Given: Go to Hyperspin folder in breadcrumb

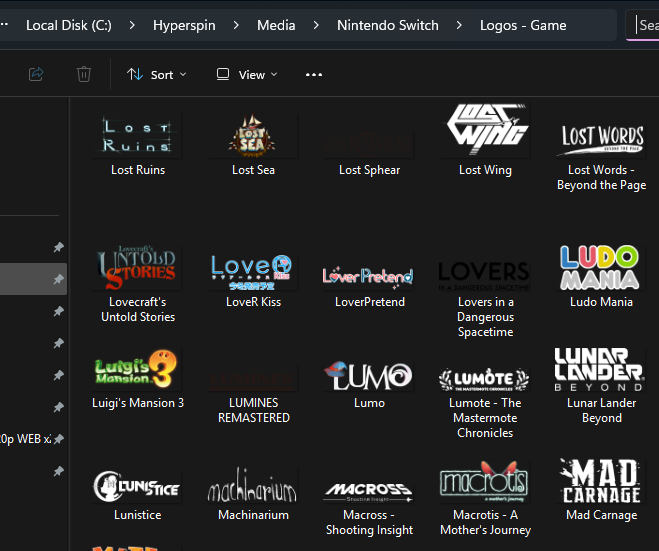Looking at the screenshot, I should click(184, 26).
